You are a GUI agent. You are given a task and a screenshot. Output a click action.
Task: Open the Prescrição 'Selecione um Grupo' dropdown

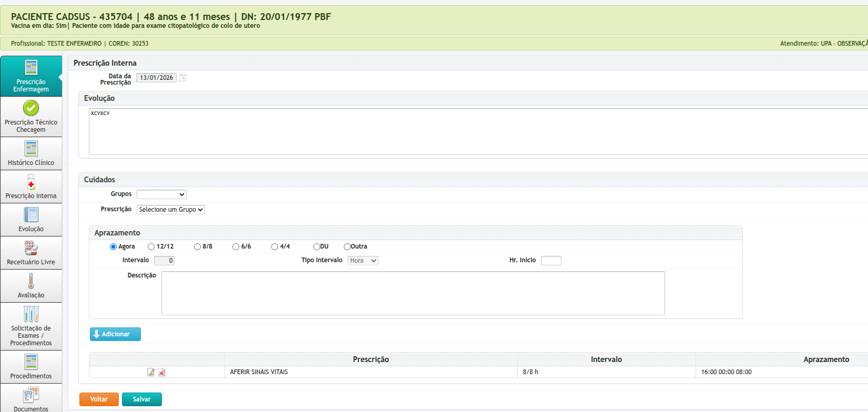tap(170, 210)
